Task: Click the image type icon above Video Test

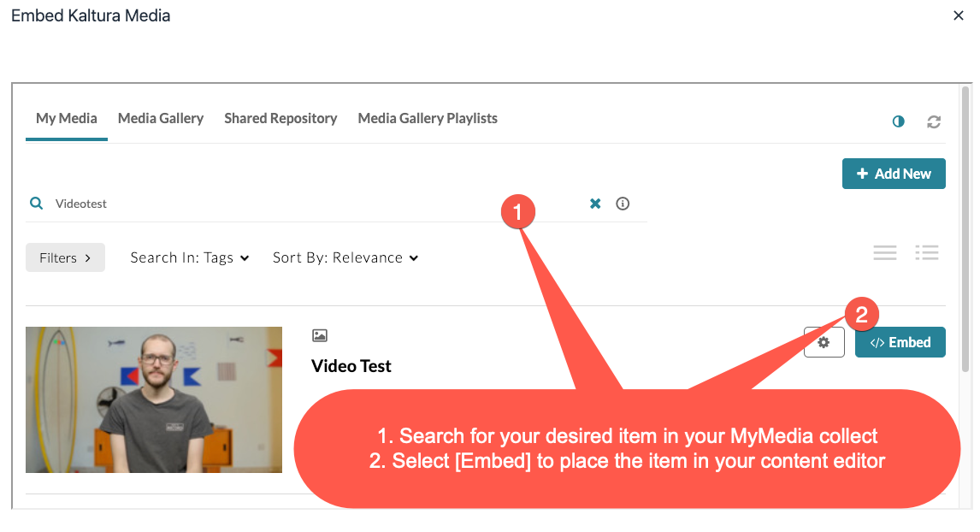Action: 320,336
